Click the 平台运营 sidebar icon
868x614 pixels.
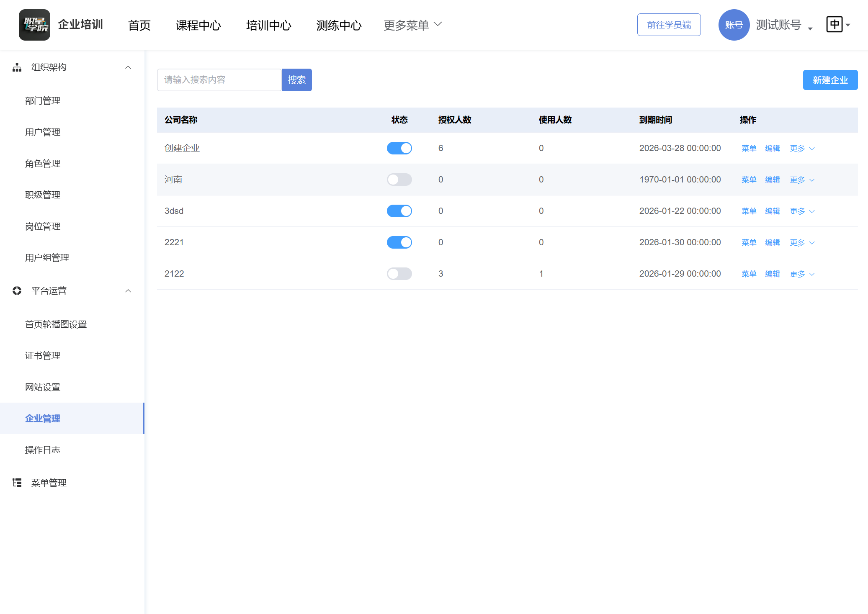pos(17,290)
